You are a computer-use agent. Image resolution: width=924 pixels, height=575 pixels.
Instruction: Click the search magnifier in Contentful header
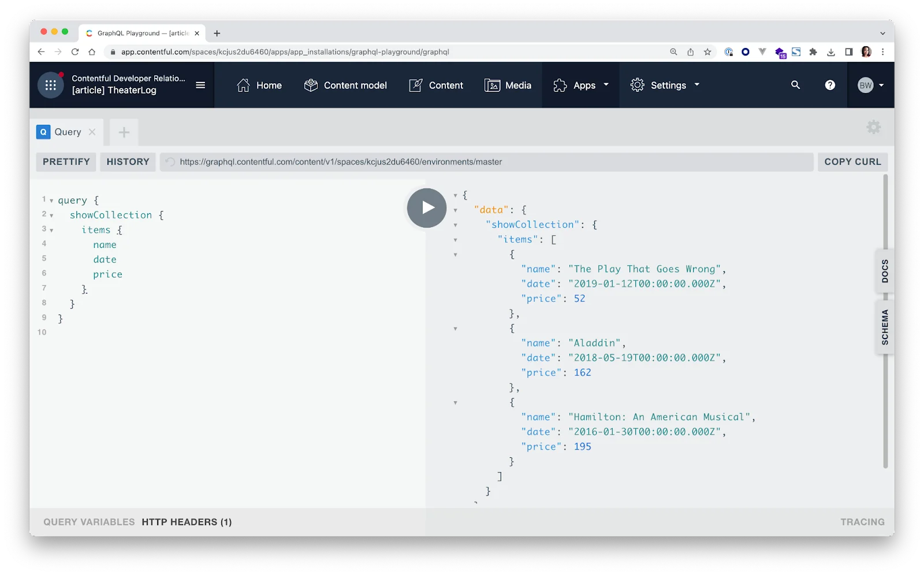(x=795, y=85)
